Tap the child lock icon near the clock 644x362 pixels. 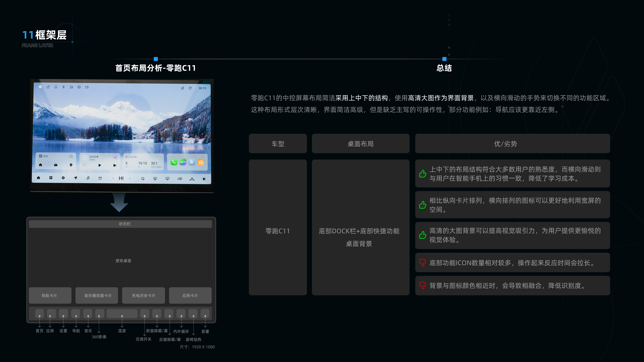tap(182, 88)
